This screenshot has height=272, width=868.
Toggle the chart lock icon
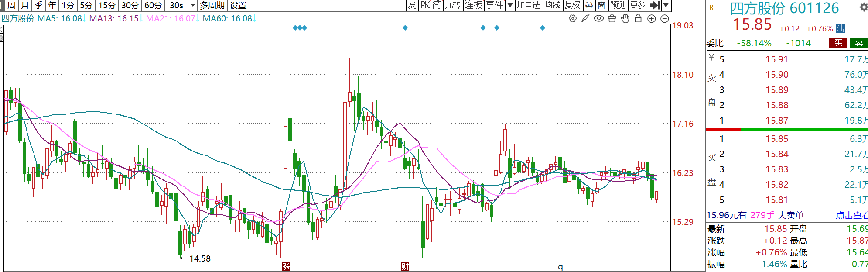click(x=638, y=18)
